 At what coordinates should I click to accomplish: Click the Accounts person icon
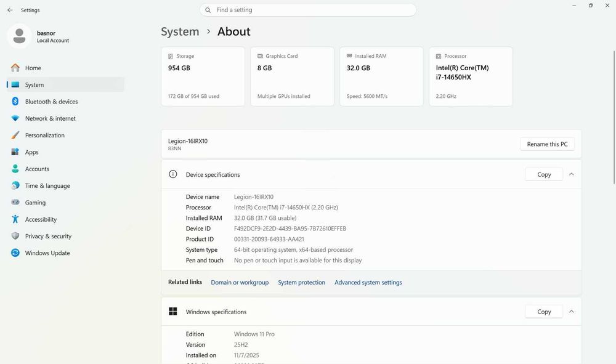point(15,169)
